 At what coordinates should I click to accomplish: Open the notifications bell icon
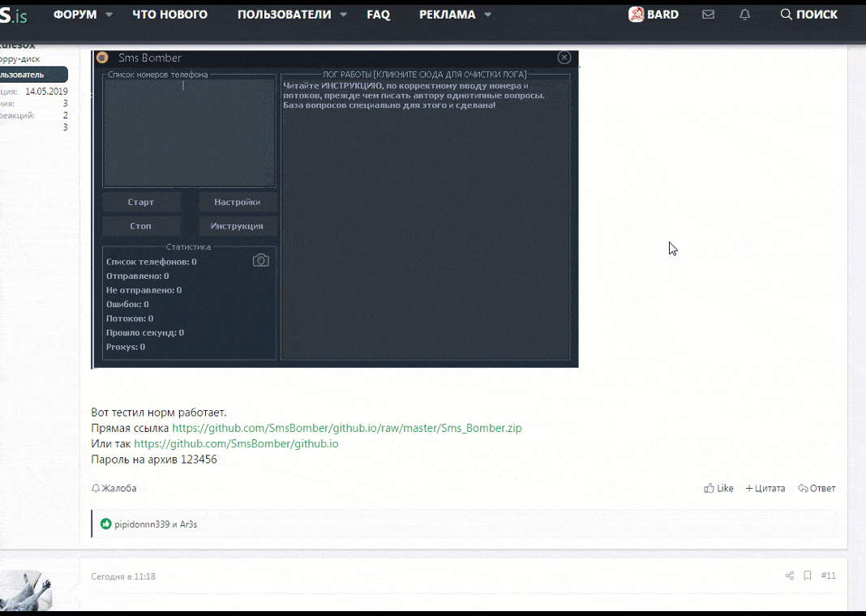click(744, 15)
